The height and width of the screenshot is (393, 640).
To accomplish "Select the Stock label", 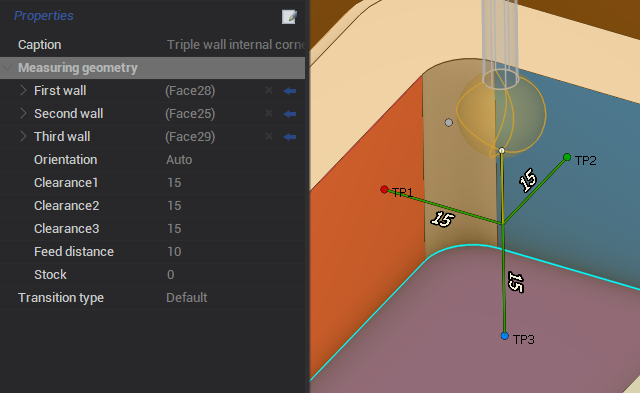I will point(50,275).
